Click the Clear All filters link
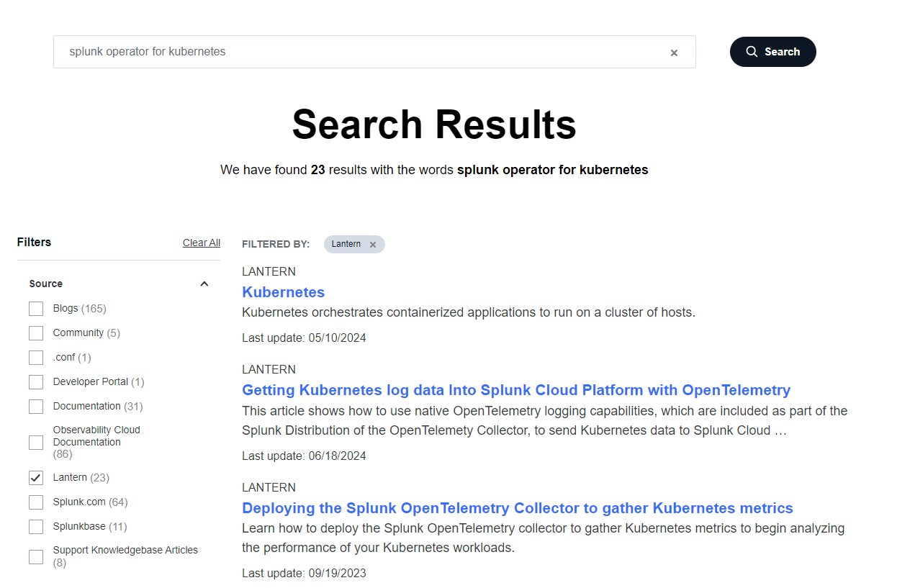The width and height of the screenshot is (897, 588). (202, 243)
